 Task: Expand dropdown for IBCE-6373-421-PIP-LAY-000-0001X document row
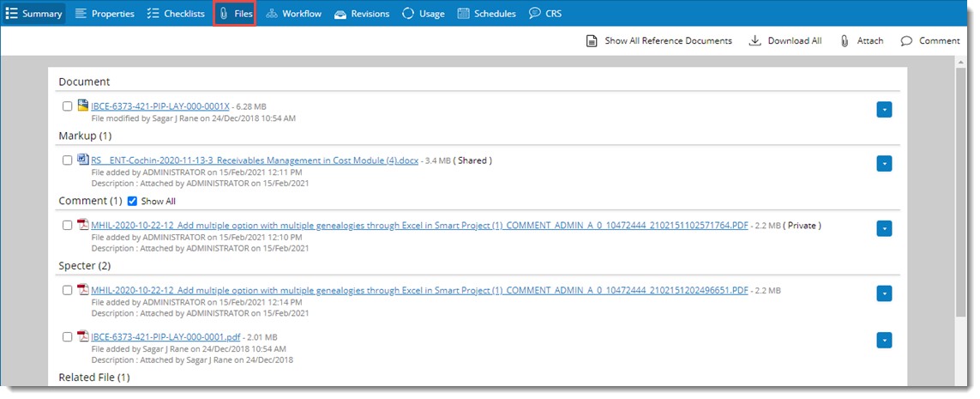(885, 109)
